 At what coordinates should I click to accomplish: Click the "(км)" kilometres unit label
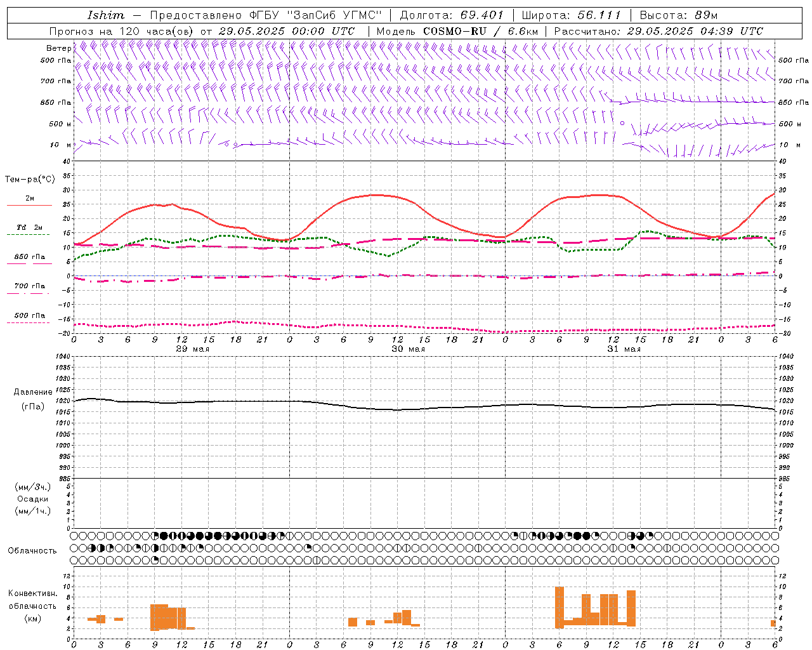point(33,618)
